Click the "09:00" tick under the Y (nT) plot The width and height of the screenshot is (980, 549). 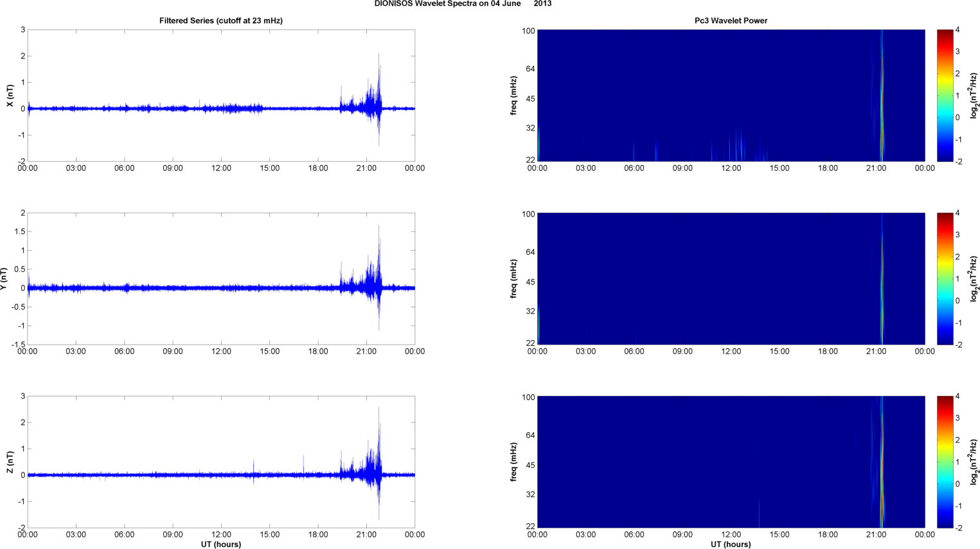point(173,352)
